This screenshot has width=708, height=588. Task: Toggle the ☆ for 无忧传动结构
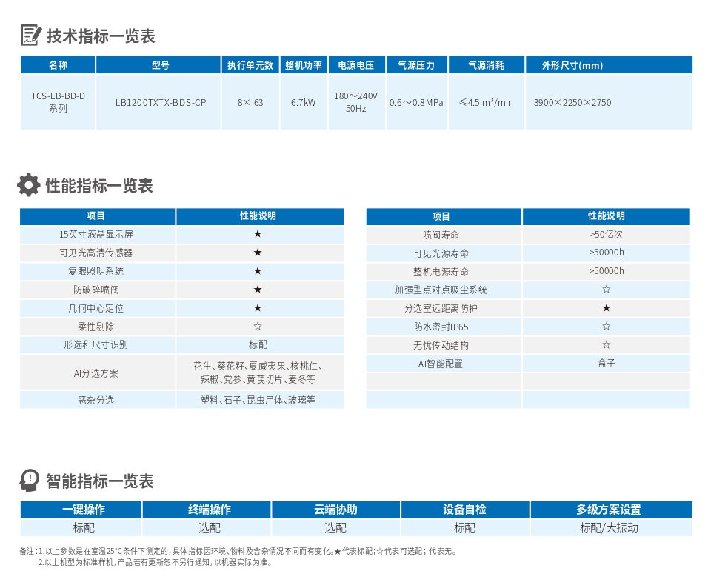(x=607, y=345)
